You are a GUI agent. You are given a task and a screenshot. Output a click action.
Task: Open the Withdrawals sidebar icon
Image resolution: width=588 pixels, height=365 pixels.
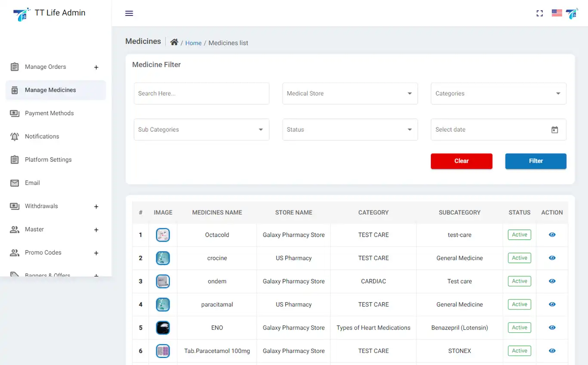coord(15,206)
